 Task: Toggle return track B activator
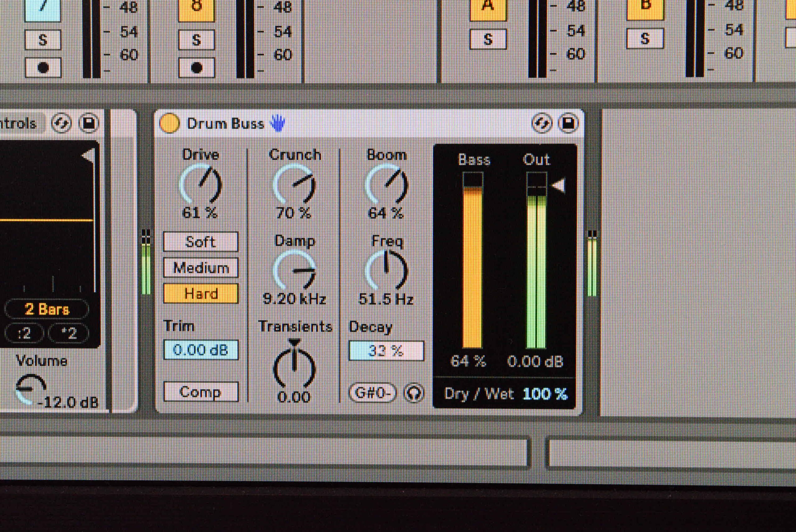point(645,10)
